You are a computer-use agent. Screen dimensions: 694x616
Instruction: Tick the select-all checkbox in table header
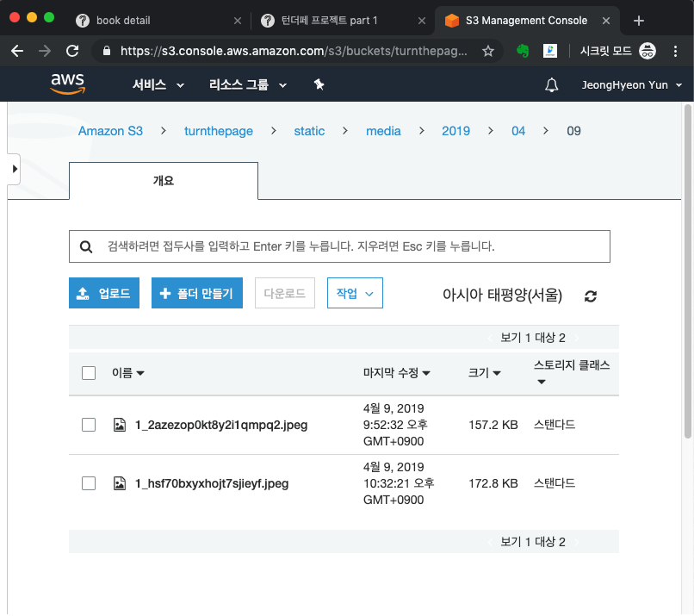click(89, 373)
